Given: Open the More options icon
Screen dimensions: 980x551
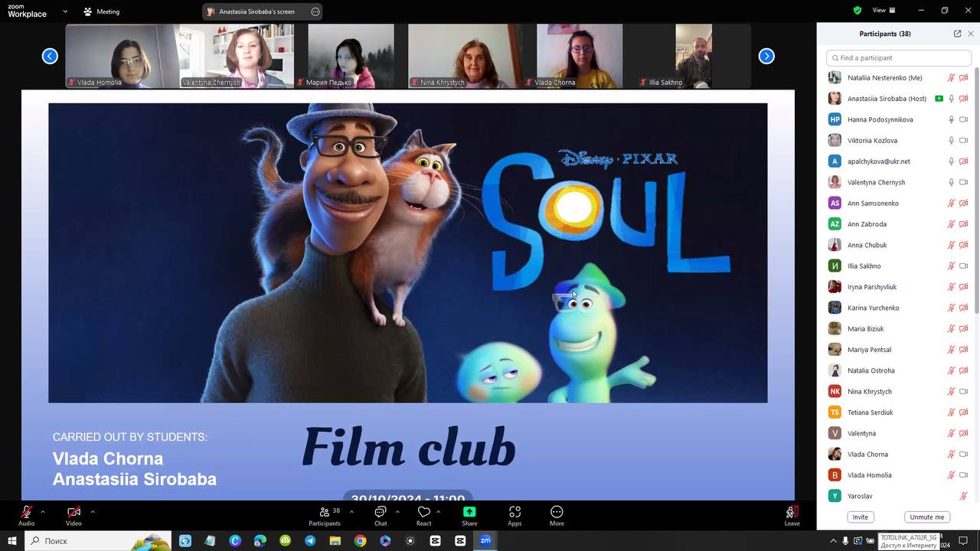Looking at the screenshot, I should (x=557, y=513).
